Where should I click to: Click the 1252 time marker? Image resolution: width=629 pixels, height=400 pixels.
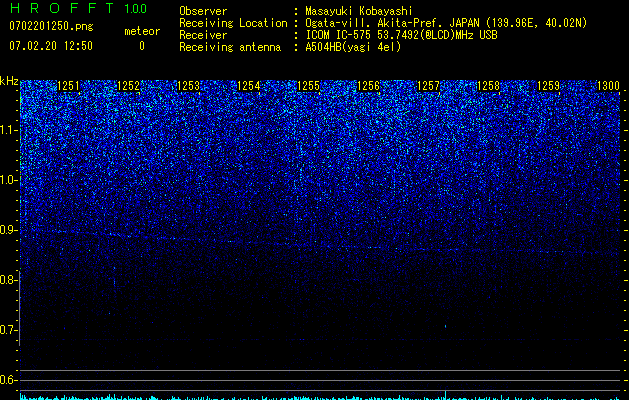click(128, 86)
